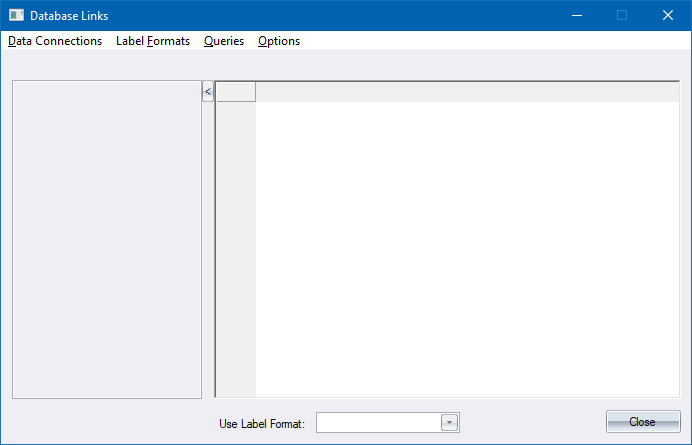Open the Data Connections menu
The width and height of the screenshot is (692, 445).
pyautogui.click(x=55, y=41)
